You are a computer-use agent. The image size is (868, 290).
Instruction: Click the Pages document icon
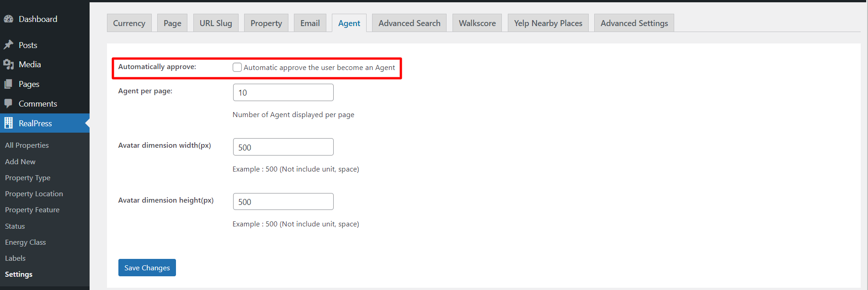pos(8,84)
